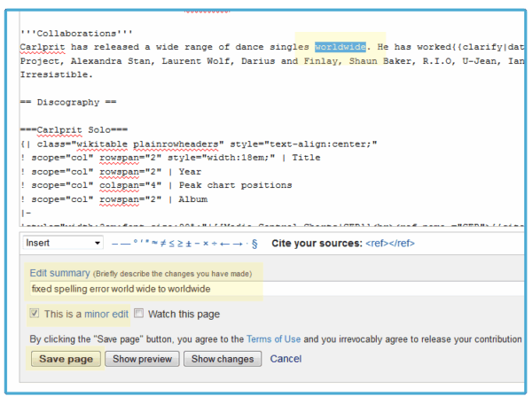Insert the em dash character
Screen dimensions: 532x404
(126, 244)
